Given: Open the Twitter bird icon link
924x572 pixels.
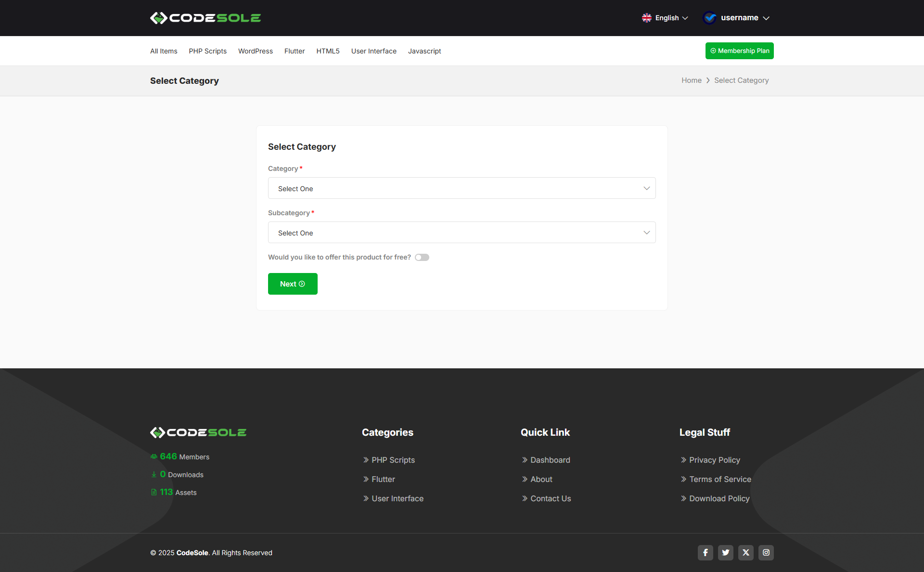Looking at the screenshot, I should point(725,552).
